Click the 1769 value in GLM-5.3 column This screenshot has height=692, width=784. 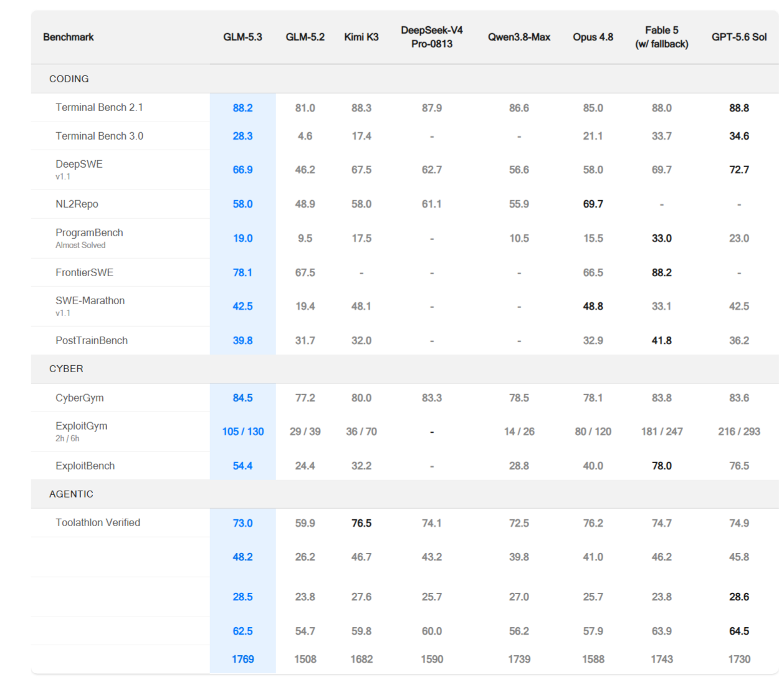(242, 659)
